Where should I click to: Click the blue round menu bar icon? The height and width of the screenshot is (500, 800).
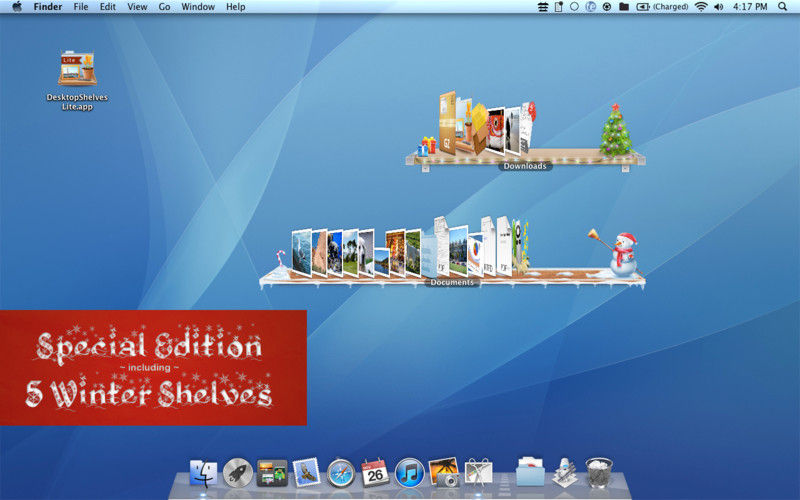coord(590,7)
